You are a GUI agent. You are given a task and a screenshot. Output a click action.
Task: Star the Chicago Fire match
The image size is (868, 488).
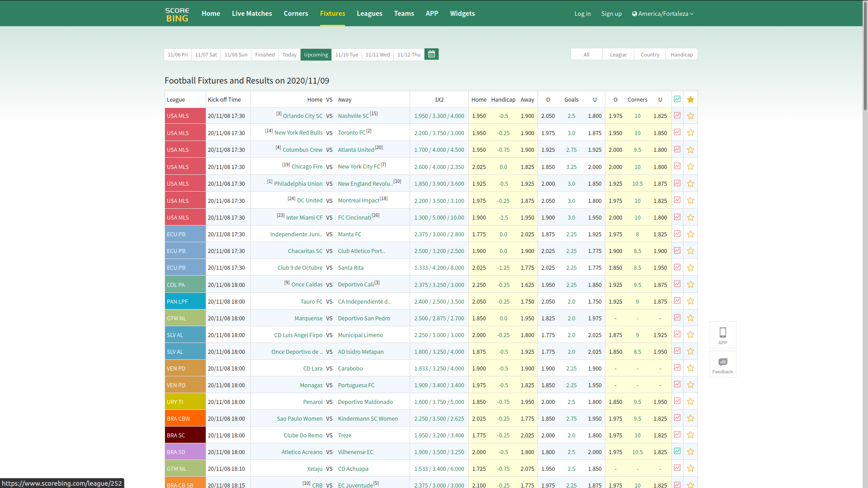point(690,166)
